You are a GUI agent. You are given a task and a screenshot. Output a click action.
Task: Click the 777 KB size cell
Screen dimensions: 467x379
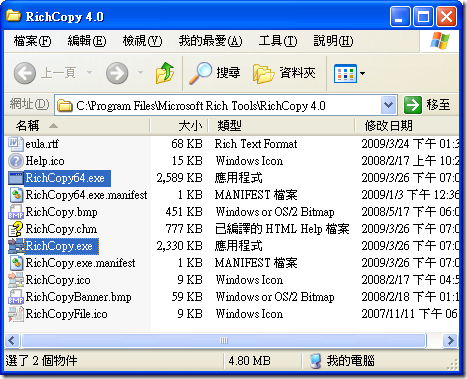coord(184,229)
